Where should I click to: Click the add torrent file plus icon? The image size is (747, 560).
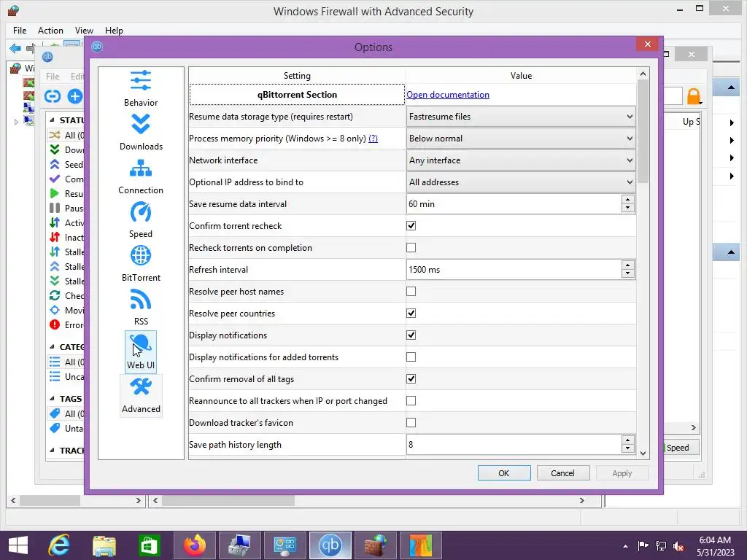(75, 96)
